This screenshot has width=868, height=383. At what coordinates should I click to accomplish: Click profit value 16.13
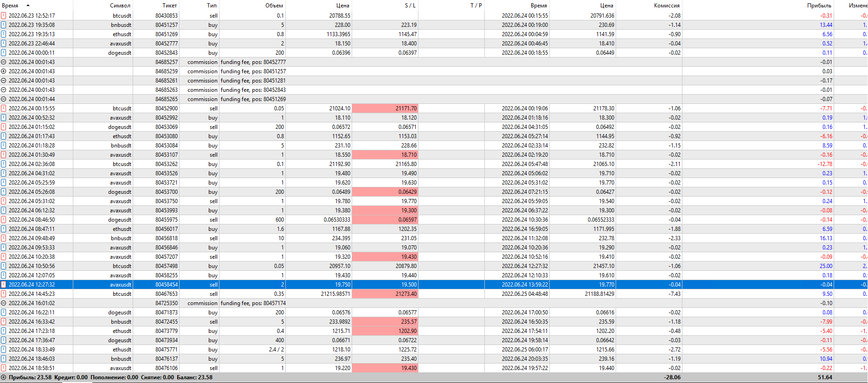(x=826, y=238)
